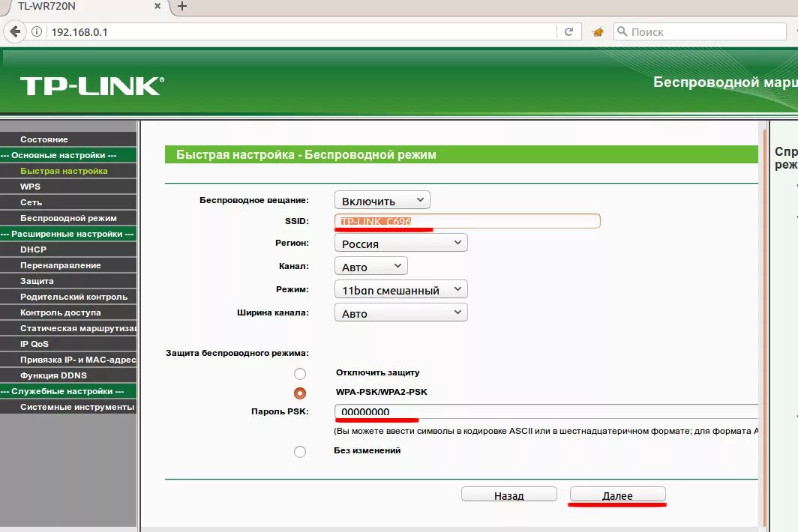
Task: Open a new tab with plus icon
Action: [x=181, y=6]
